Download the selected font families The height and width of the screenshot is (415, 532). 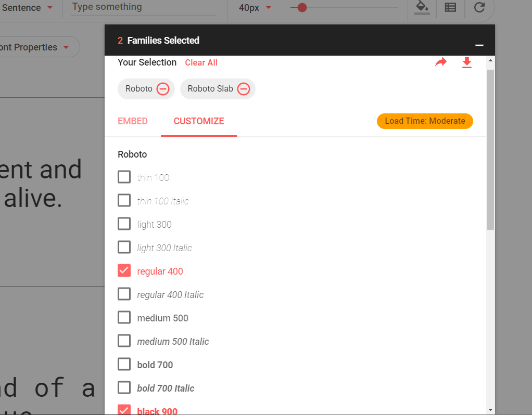point(467,63)
